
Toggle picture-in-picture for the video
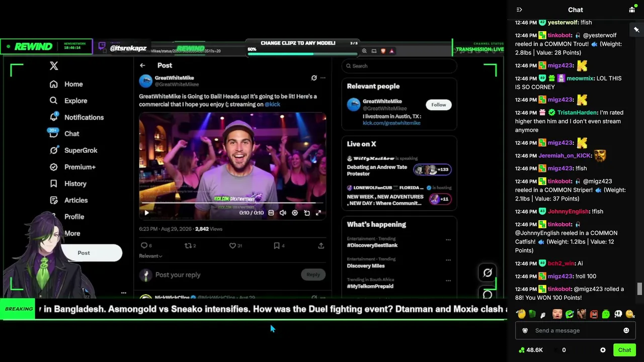307,213
